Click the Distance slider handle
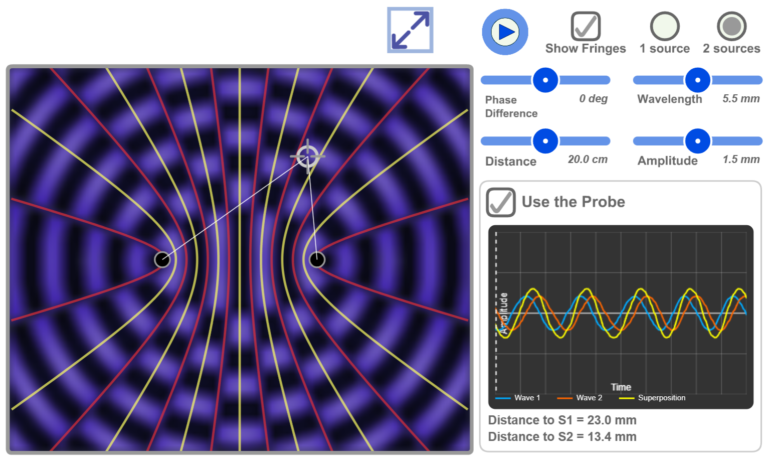The image size is (768, 459). (545, 141)
